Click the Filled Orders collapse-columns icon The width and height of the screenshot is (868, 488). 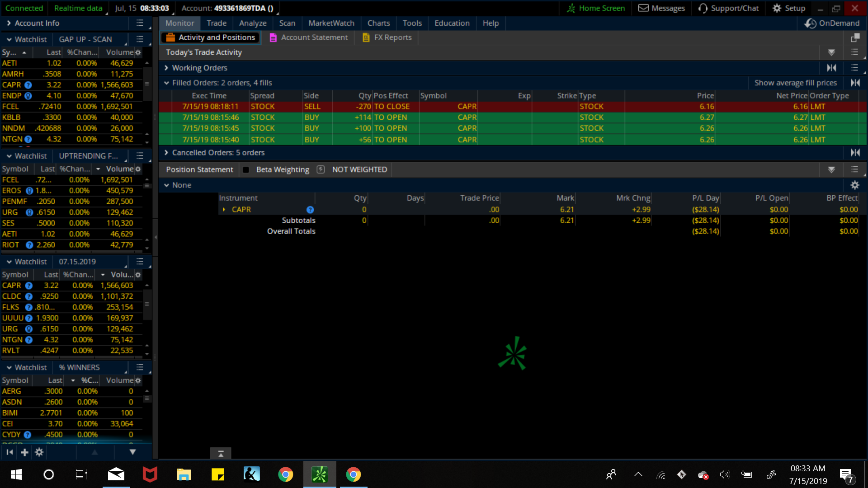click(855, 83)
